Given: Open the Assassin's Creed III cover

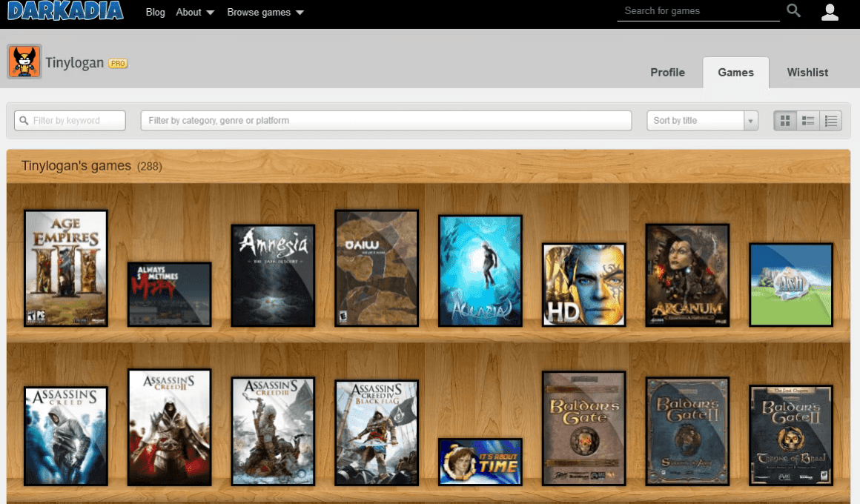Looking at the screenshot, I should 273,431.
